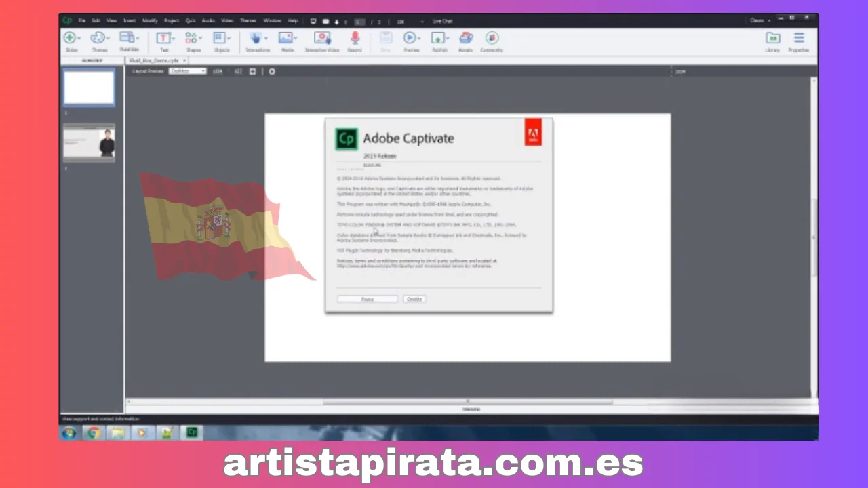Click the current slide number field
The image size is (868, 488).
(359, 22)
